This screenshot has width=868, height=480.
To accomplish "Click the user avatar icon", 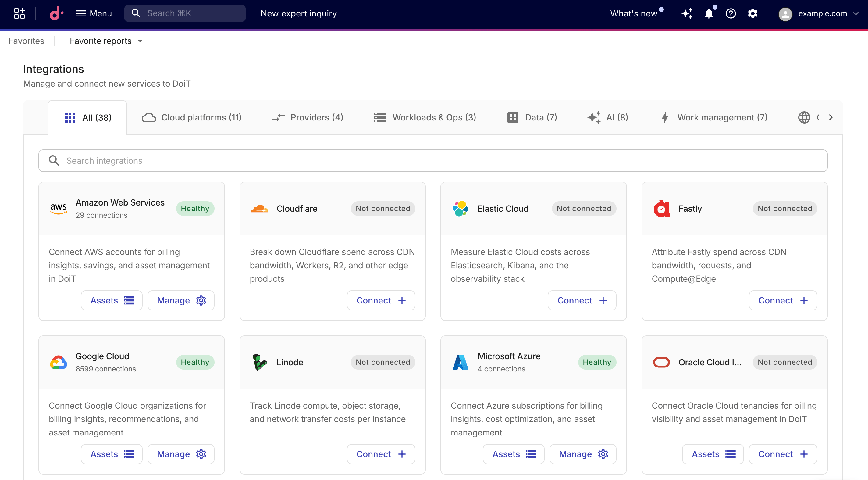I will [x=785, y=14].
